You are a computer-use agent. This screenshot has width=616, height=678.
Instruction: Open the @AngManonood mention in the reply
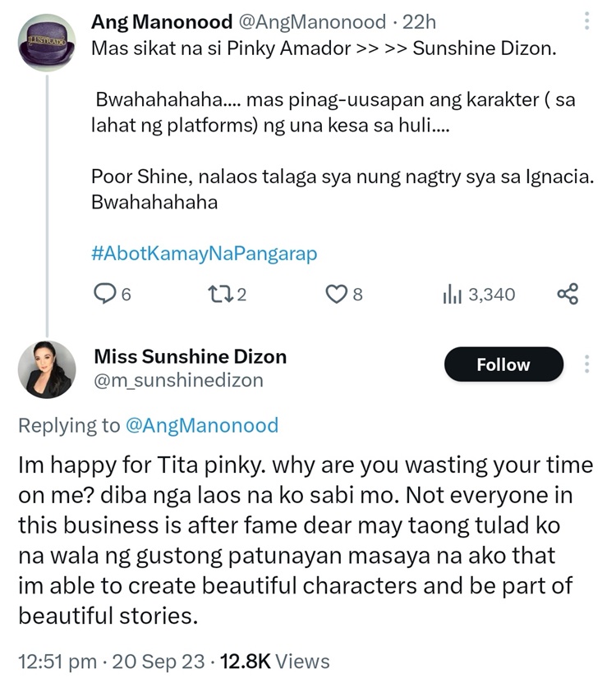(201, 425)
